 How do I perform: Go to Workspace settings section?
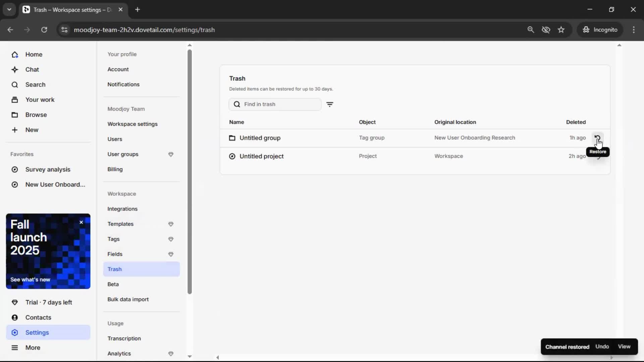[132, 124]
